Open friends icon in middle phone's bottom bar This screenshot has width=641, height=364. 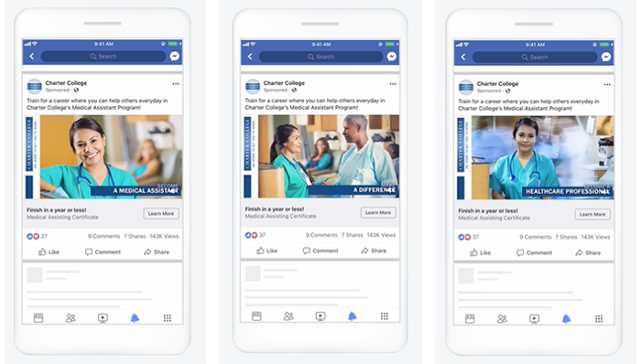[288, 316]
